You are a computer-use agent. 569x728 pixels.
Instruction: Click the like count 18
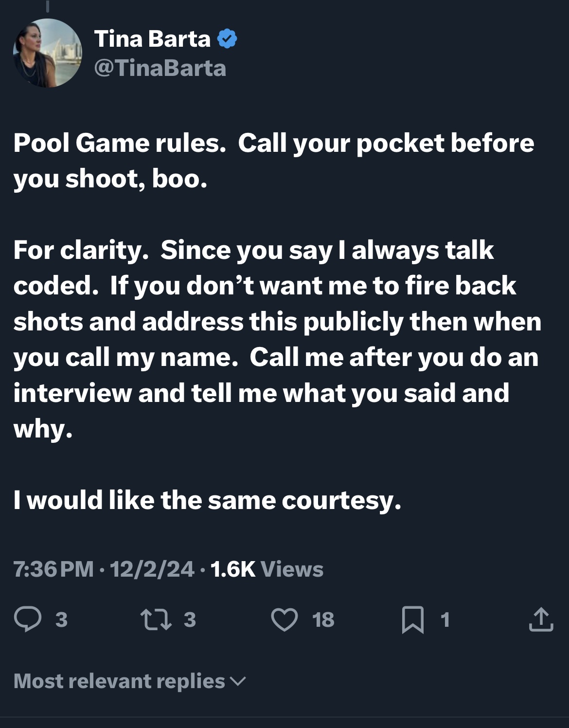point(323,620)
